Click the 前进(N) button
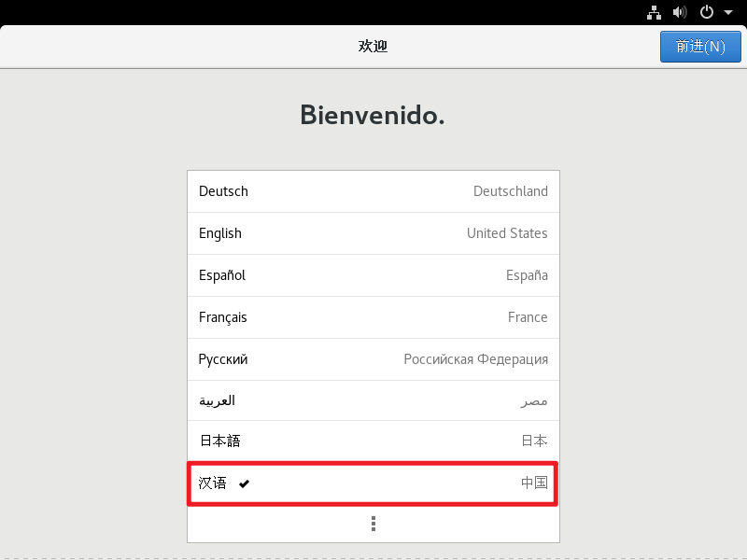747x560 pixels. click(x=700, y=47)
